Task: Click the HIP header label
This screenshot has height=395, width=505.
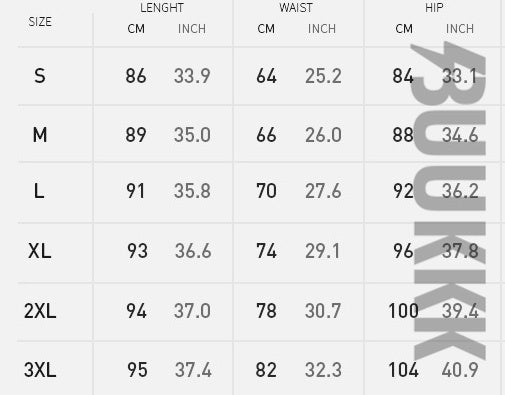Action: pyautogui.click(x=434, y=8)
